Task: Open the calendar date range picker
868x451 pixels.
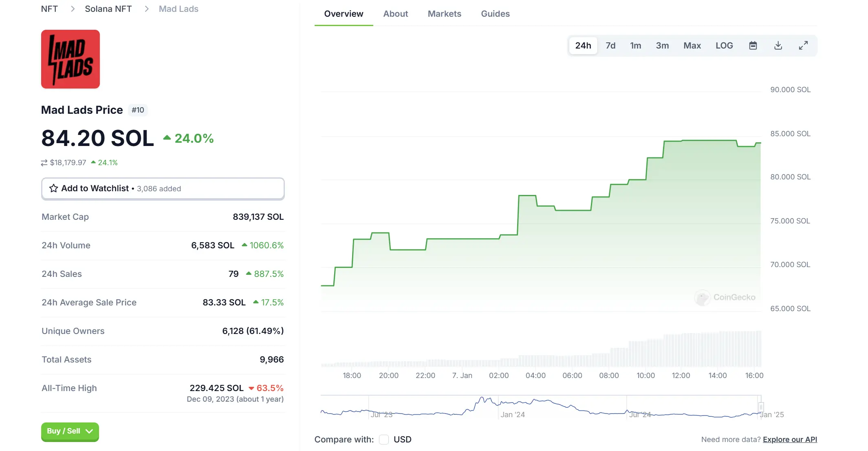Action: click(753, 45)
